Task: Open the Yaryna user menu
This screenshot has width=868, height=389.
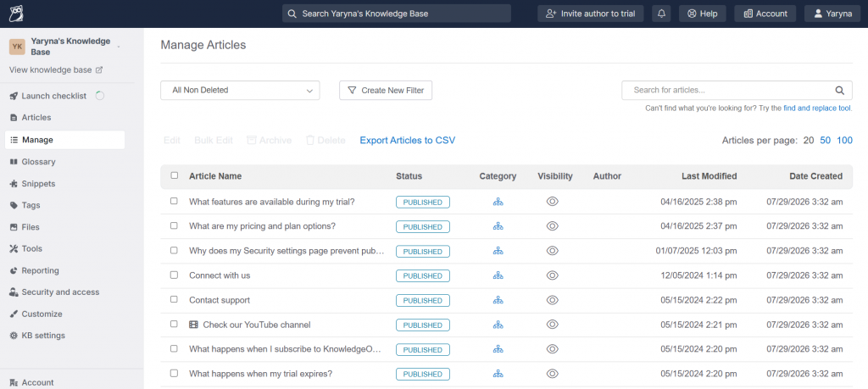Action: [832, 14]
